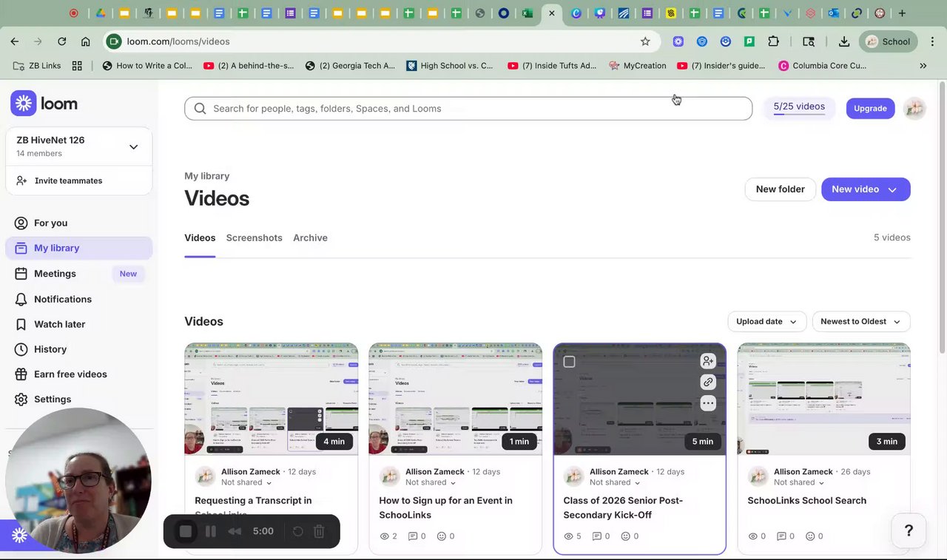Click the share-with-people icon on Class of 2026 video
The width and height of the screenshot is (947, 560).
(x=708, y=361)
